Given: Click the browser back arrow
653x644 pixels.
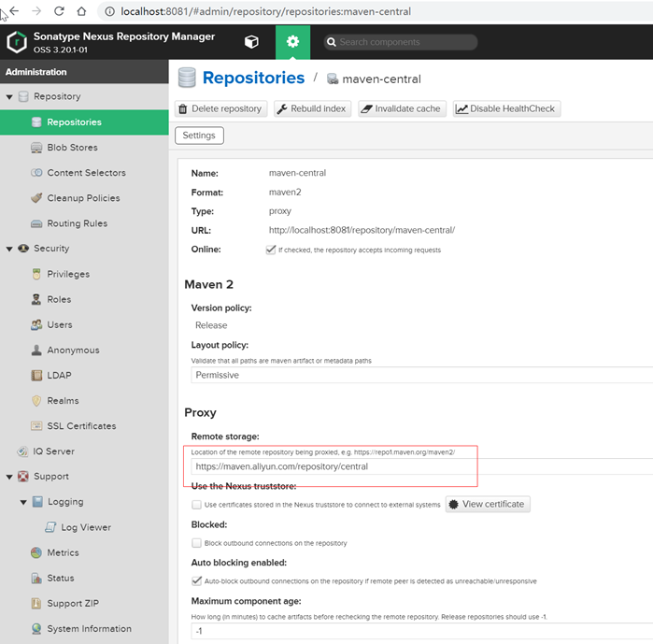Looking at the screenshot, I should coord(15,11).
